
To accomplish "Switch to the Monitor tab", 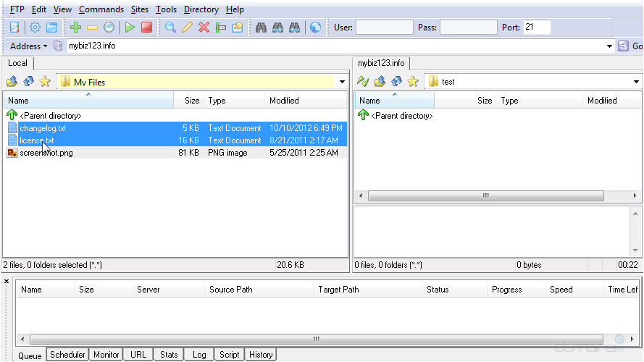I will coord(106,354).
